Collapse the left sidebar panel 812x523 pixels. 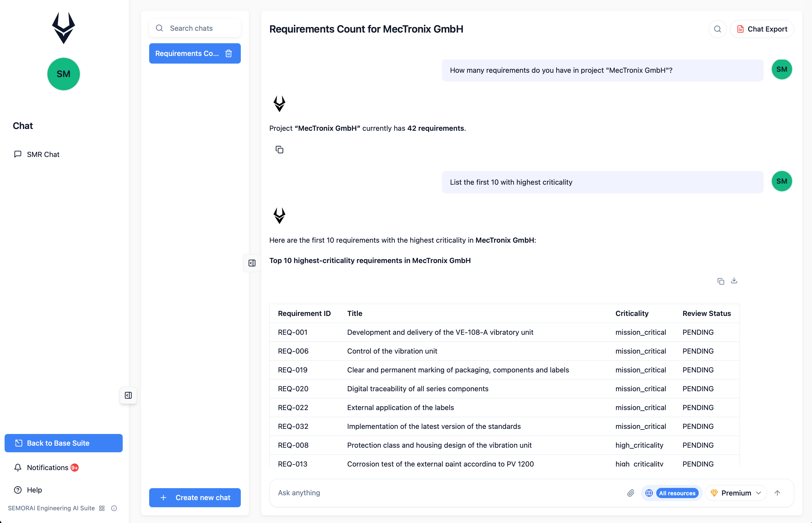point(128,395)
